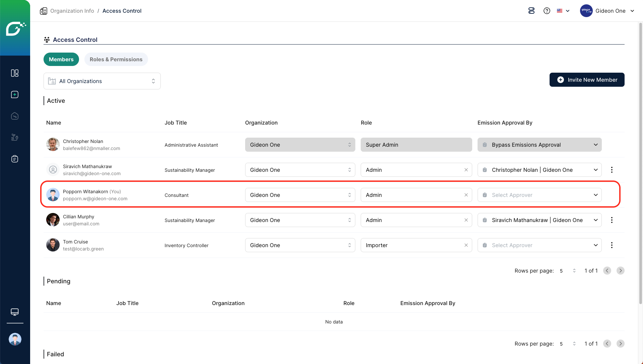Open the server stack icon in header
Image resolution: width=643 pixels, height=364 pixels.
pos(531,11)
